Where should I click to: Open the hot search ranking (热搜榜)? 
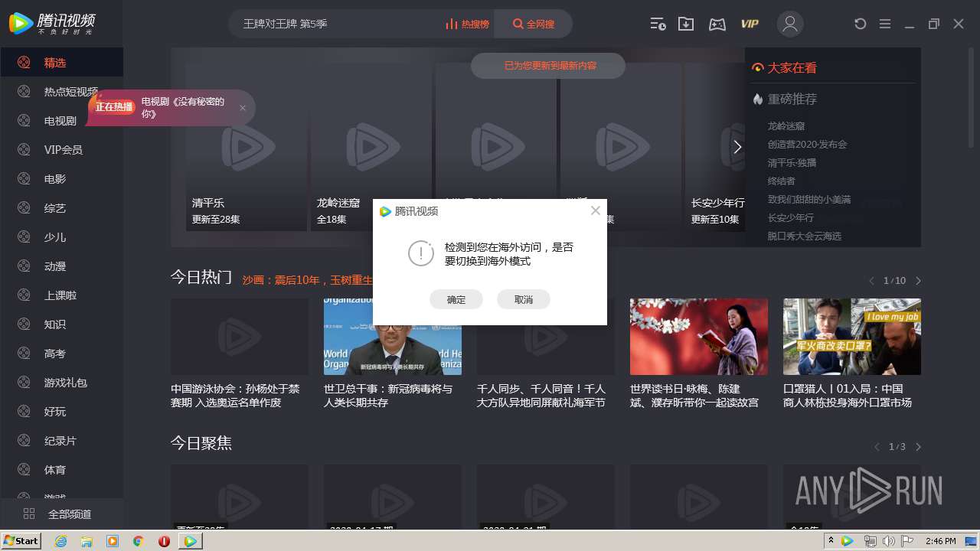467,24
